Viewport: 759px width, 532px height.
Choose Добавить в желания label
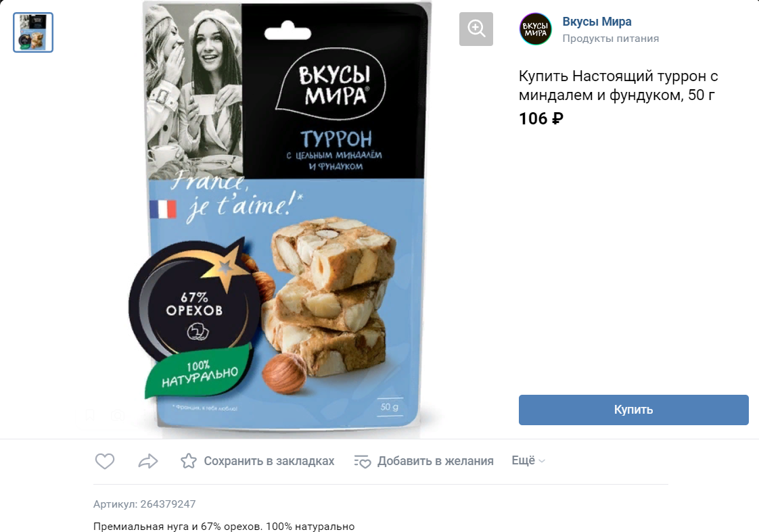tap(435, 461)
